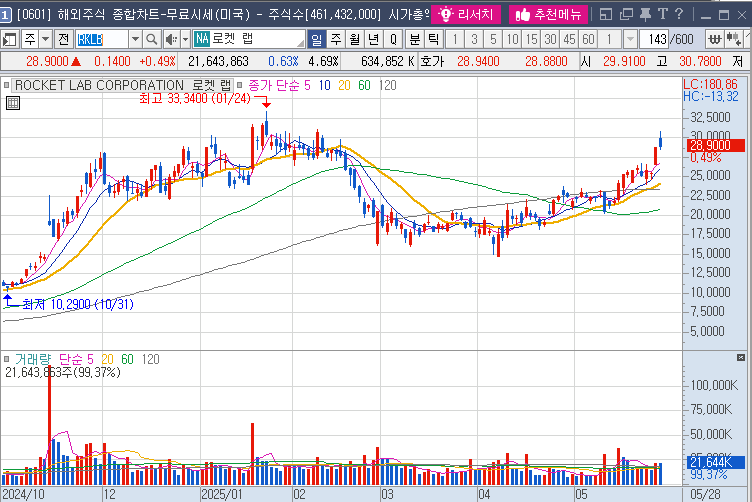Close the volume panel with the x icon
752x502 pixels.
[x=741, y=358]
